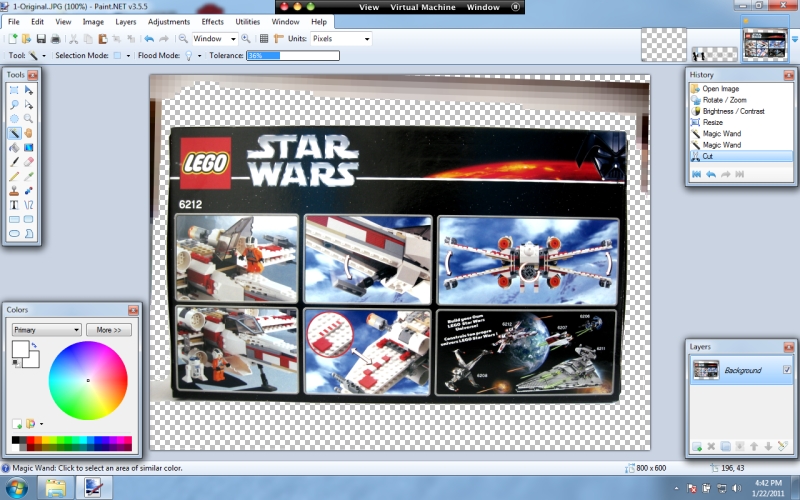The height and width of the screenshot is (500, 800).
Task: Select the Eraser tool
Action: (29, 162)
